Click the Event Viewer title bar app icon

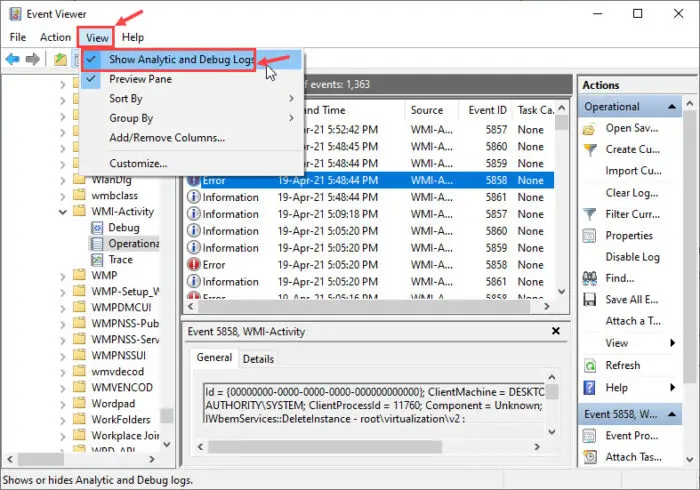click(15, 14)
